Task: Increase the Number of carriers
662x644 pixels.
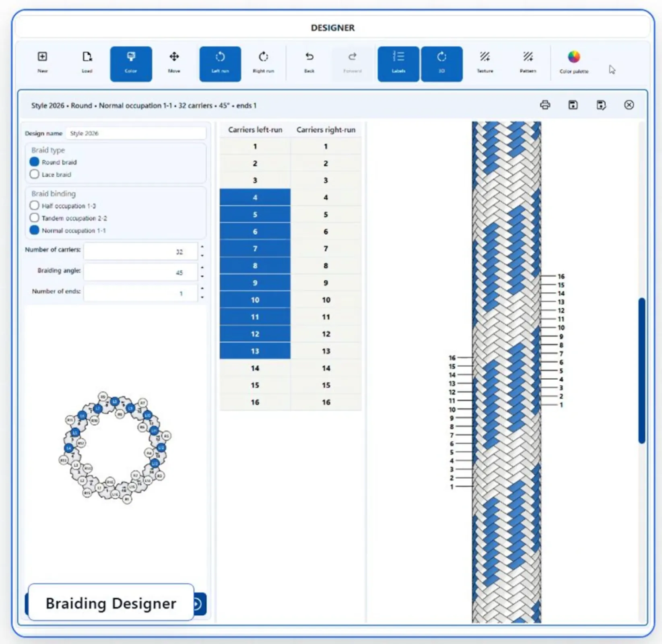Action: pos(202,247)
